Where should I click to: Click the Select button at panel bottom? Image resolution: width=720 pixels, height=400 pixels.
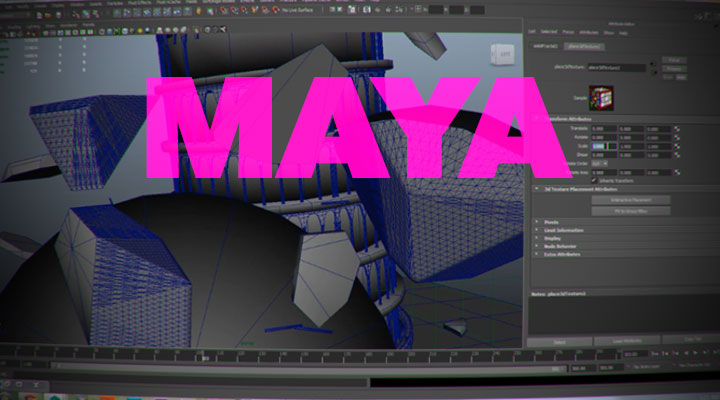tap(559, 343)
